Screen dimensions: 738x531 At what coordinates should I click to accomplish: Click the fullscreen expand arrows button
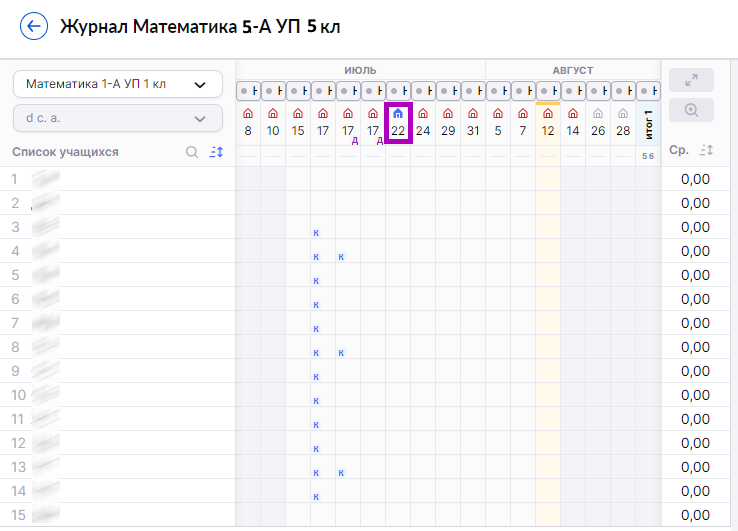coord(691,80)
